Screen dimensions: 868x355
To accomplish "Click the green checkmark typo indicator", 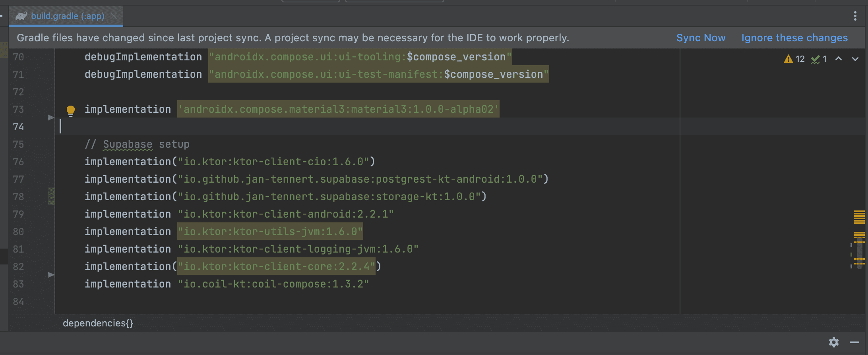I will (x=816, y=59).
